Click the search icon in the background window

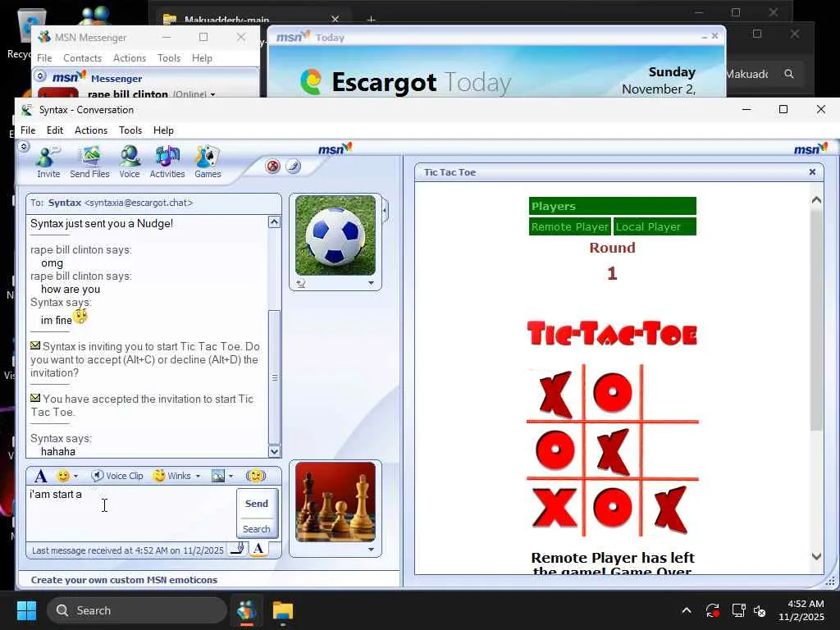(x=788, y=73)
